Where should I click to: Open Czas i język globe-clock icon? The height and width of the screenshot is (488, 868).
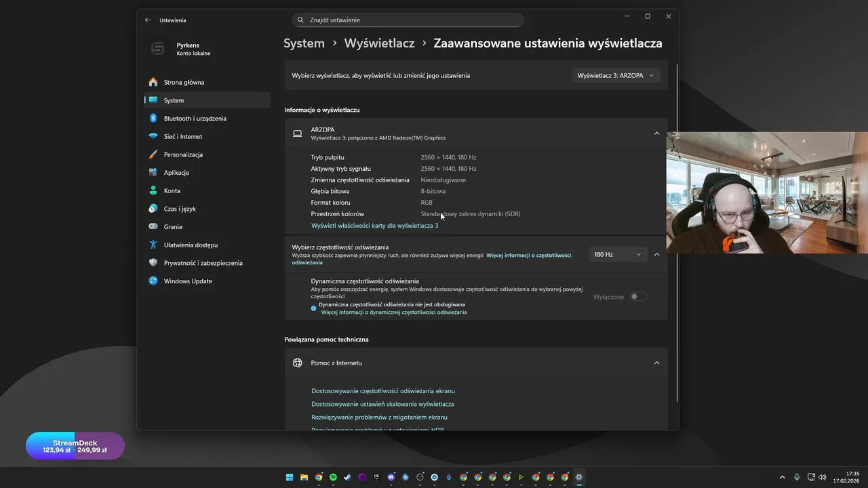[x=153, y=209]
